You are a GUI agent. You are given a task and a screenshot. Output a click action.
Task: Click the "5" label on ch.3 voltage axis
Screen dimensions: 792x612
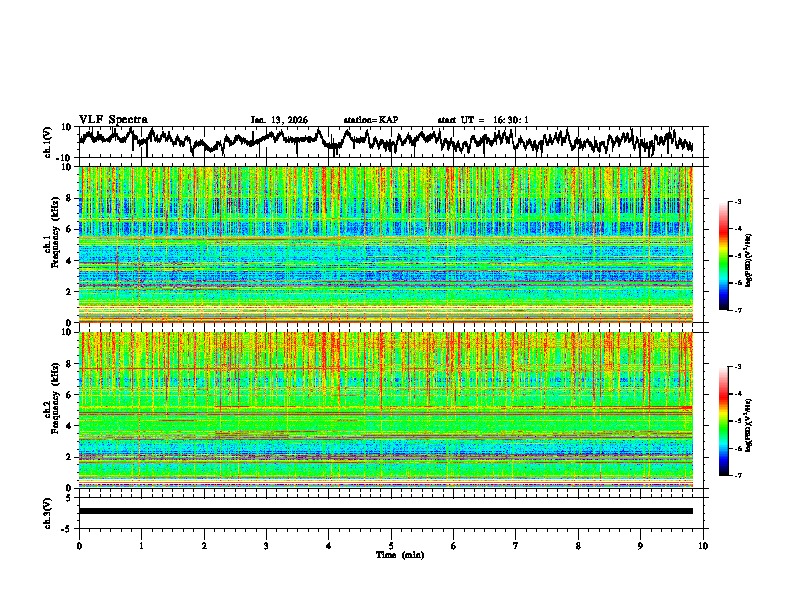point(70,498)
